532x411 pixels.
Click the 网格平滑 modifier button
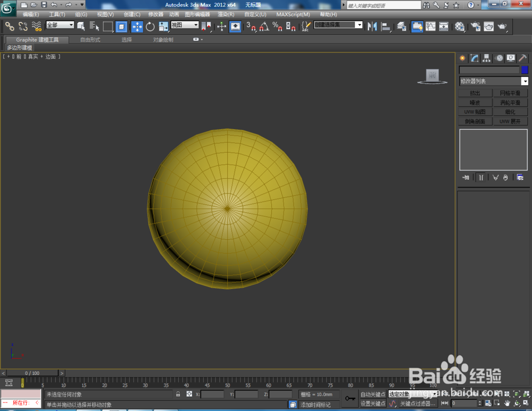(510, 93)
